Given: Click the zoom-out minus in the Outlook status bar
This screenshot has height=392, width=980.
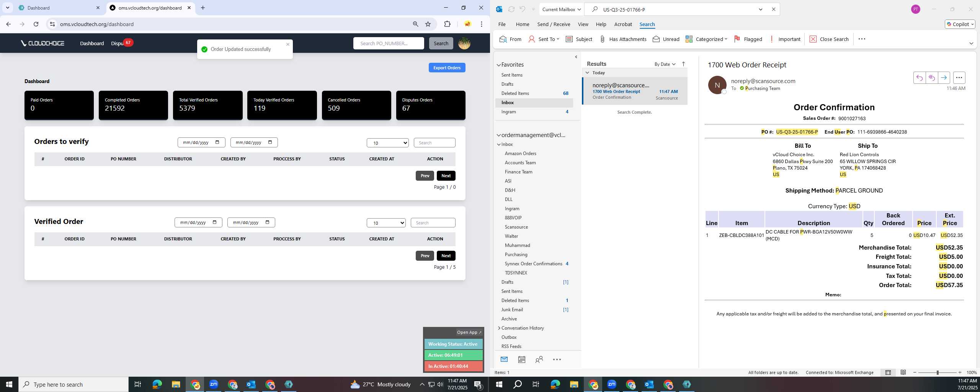Looking at the screenshot, I should 915,372.
